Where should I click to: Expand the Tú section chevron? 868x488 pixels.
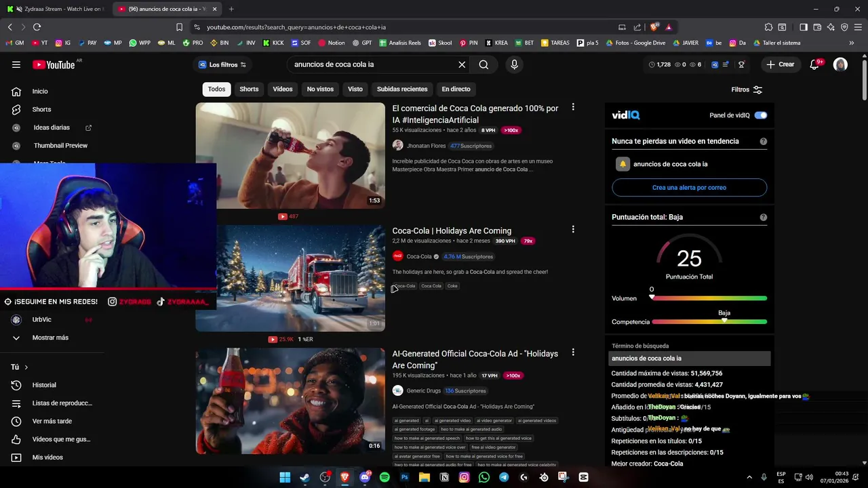coord(26,367)
